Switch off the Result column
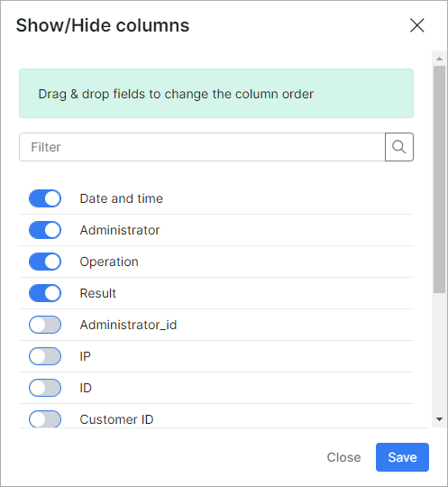The image size is (448, 487). (45, 293)
